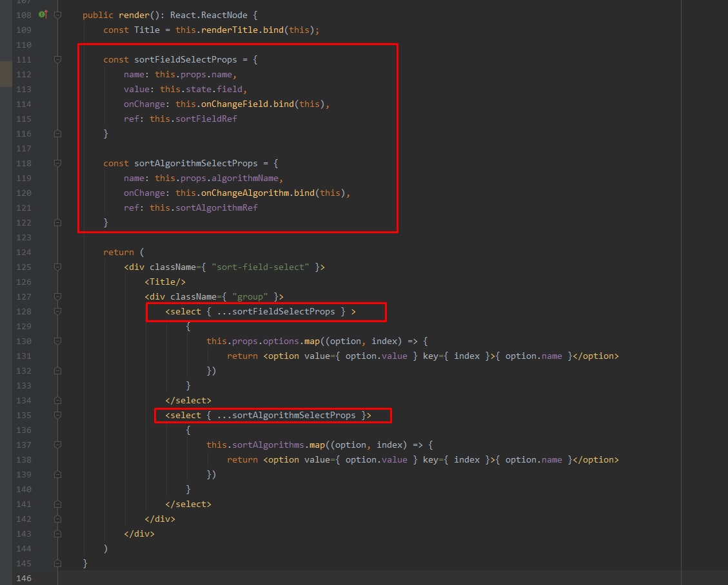Screen dimensions: 728x585
Task: Click this.props.name on line 112
Action: click(193, 75)
